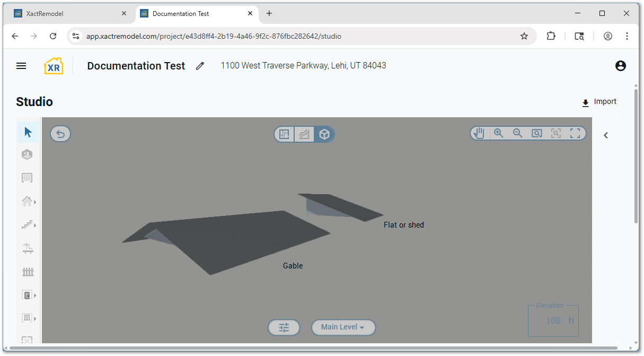Image resolution: width=644 pixels, height=356 pixels.
Task: Enter fullscreen view of the canvas
Action: tap(575, 133)
